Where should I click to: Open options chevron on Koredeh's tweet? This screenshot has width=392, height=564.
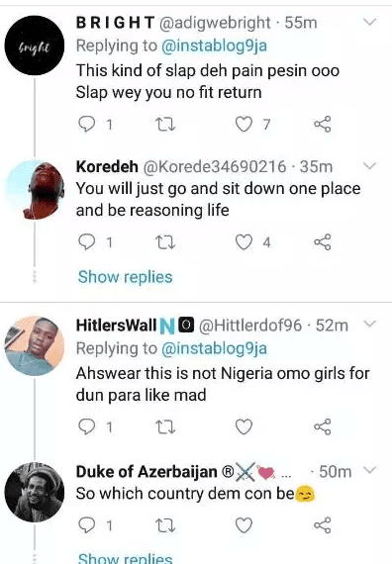(x=369, y=166)
